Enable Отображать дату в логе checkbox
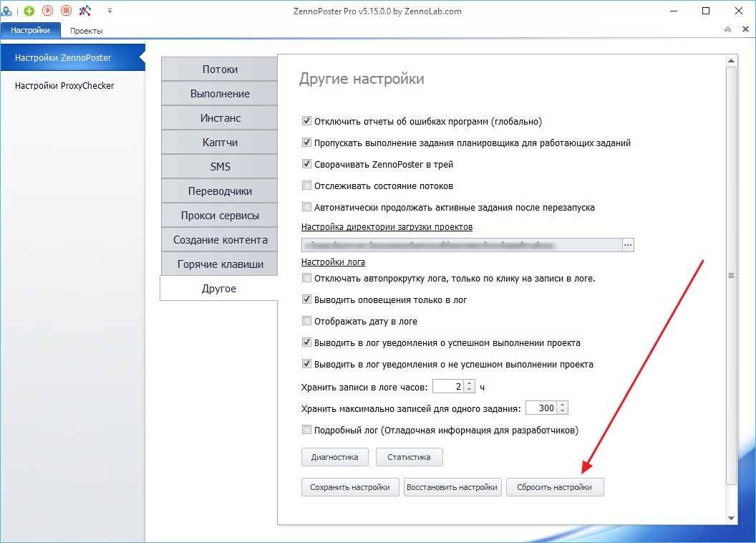Image resolution: width=756 pixels, height=543 pixels. pos(306,321)
